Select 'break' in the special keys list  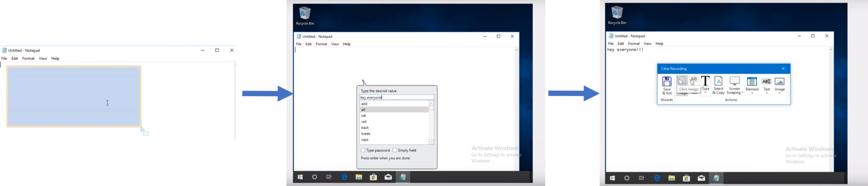click(x=393, y=133)
